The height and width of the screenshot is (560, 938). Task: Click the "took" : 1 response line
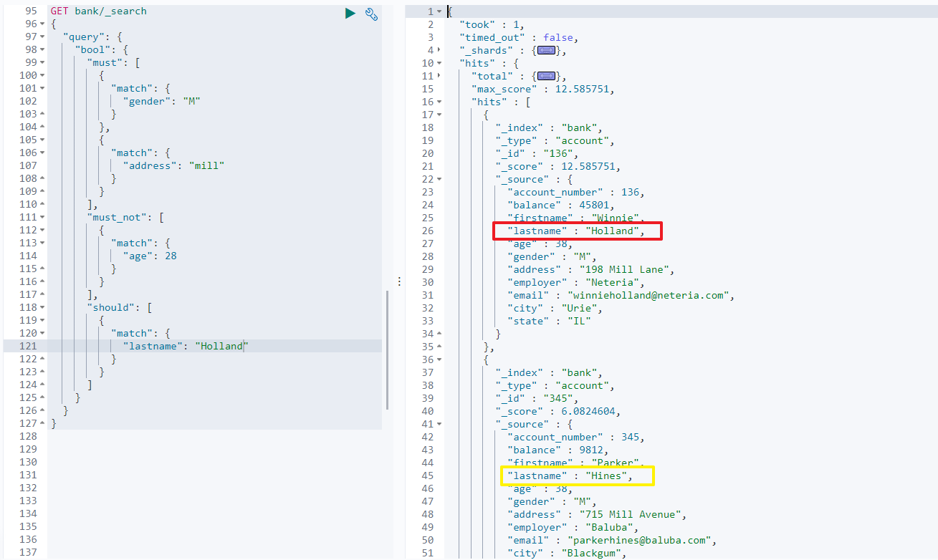(x=492, y=25)
